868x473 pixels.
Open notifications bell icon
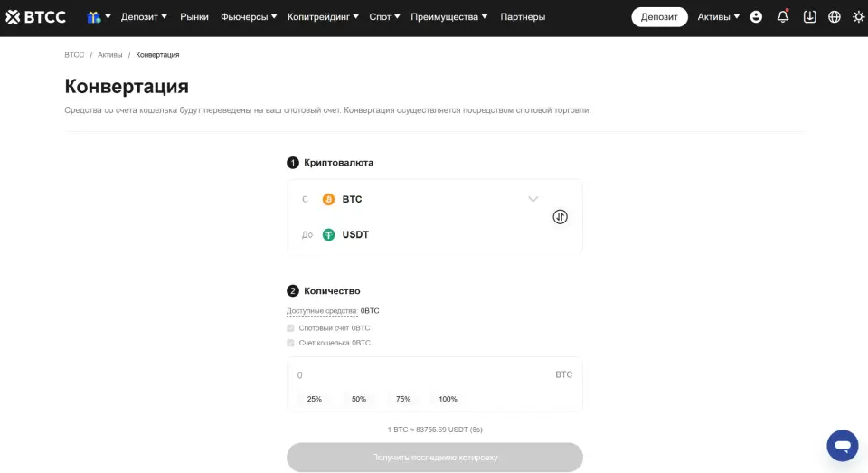click(783, 16)
